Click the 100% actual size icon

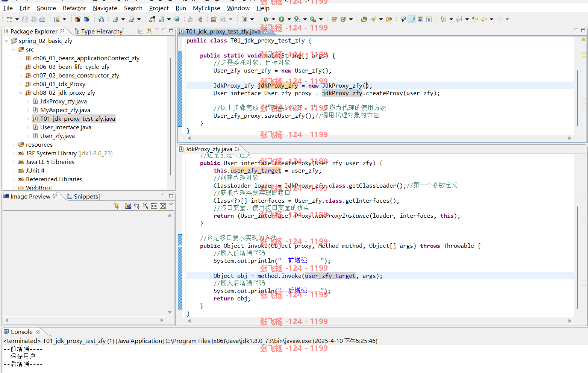coord(154,206)
